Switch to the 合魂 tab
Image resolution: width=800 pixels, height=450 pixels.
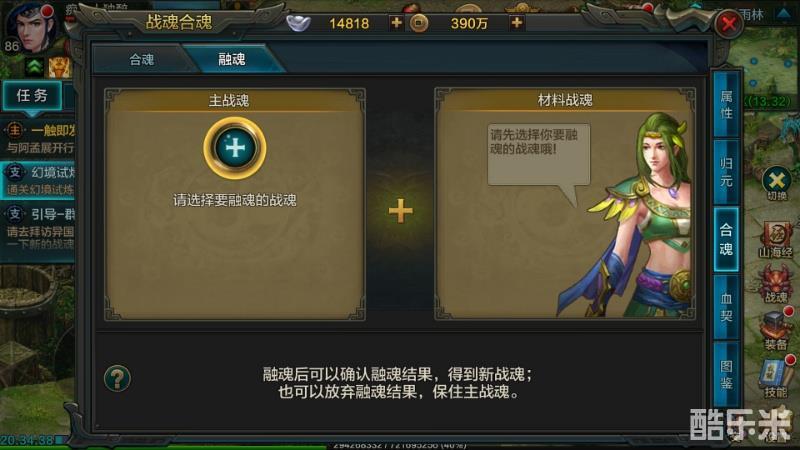point(141,60)
